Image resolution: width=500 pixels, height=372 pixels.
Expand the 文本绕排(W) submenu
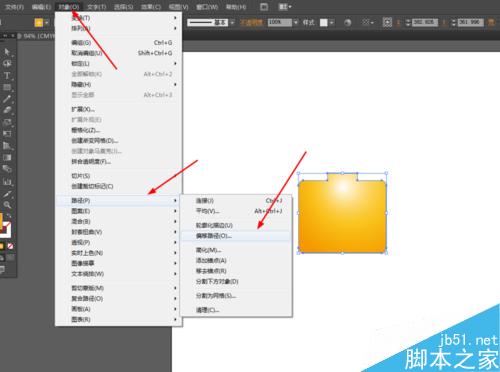tap(118, 274)
